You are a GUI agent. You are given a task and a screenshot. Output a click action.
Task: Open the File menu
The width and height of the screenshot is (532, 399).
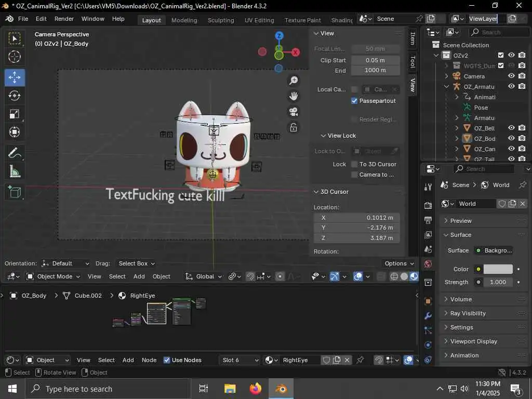[x=23, y=19]
